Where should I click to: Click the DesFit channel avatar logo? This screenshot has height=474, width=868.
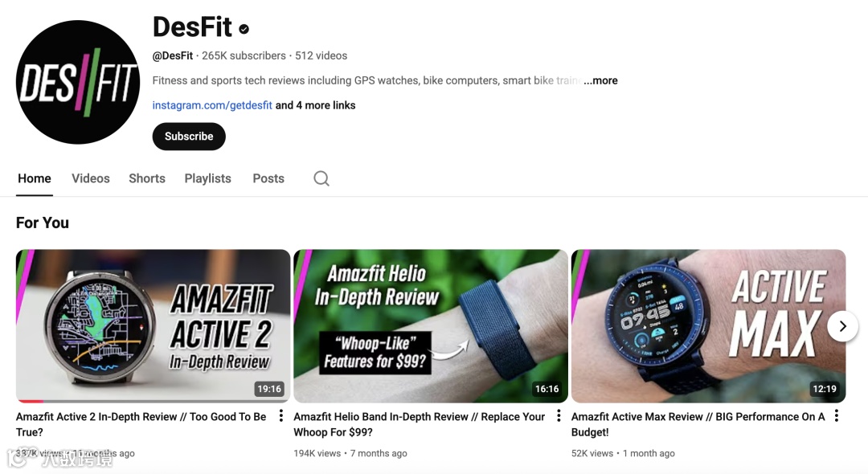click(78, 83)
